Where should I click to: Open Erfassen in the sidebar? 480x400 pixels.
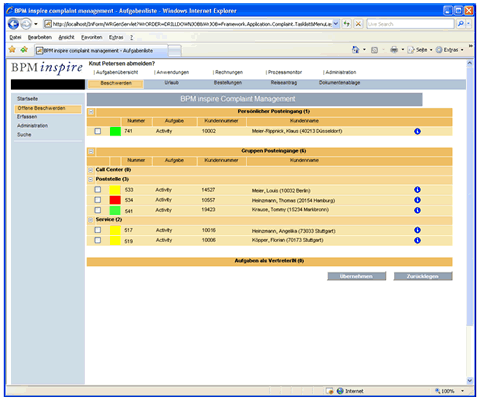click(x=27, y=117)
